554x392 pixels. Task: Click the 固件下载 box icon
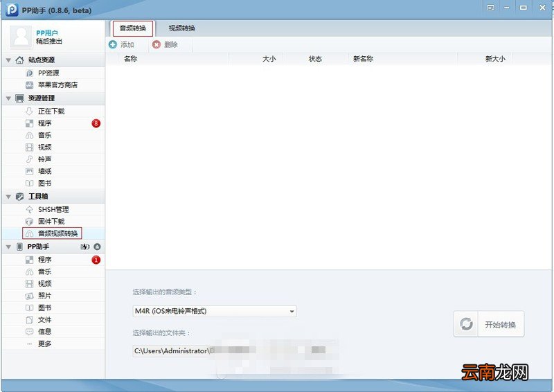30,222
